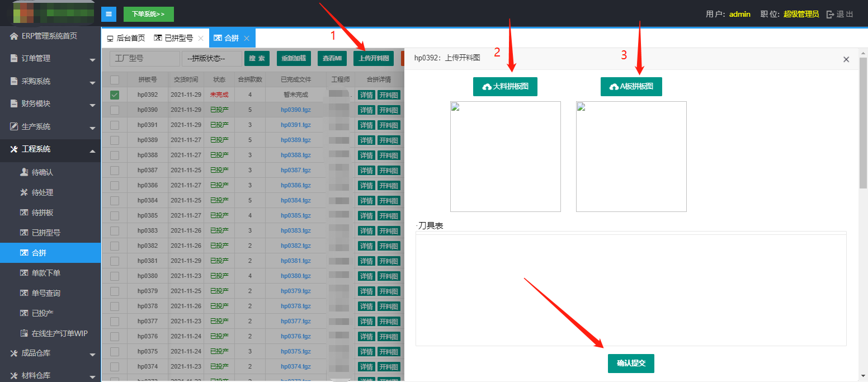Click the 工厂型号 search input field
This screenshot has width=868, height=382.
[x=144, y=59]
